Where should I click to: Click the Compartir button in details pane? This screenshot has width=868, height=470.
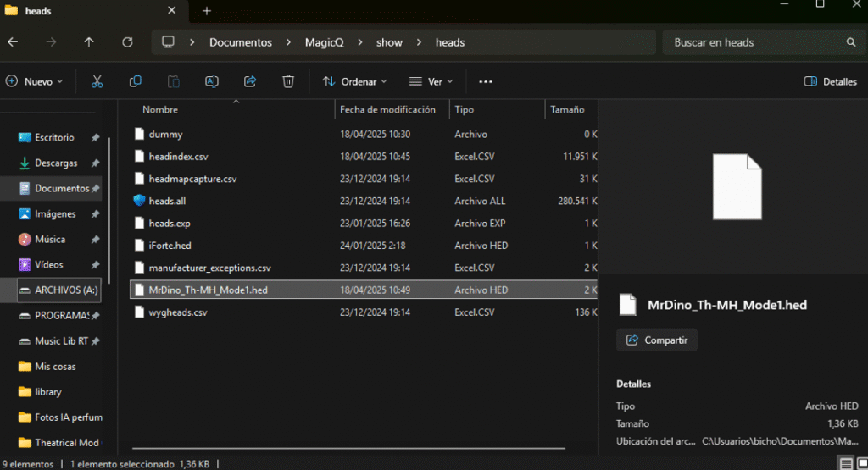click(657, 340)
